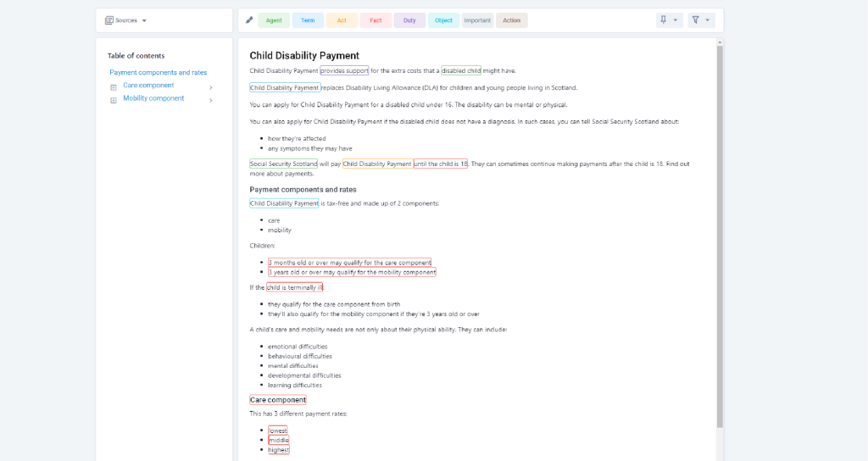Open the Care component chevron arrow
The height and width of the screenshot is (461, 868).
211,87
